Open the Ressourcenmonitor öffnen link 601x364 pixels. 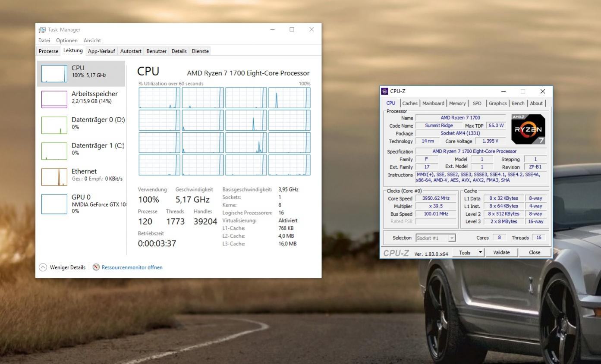[132, 267]
